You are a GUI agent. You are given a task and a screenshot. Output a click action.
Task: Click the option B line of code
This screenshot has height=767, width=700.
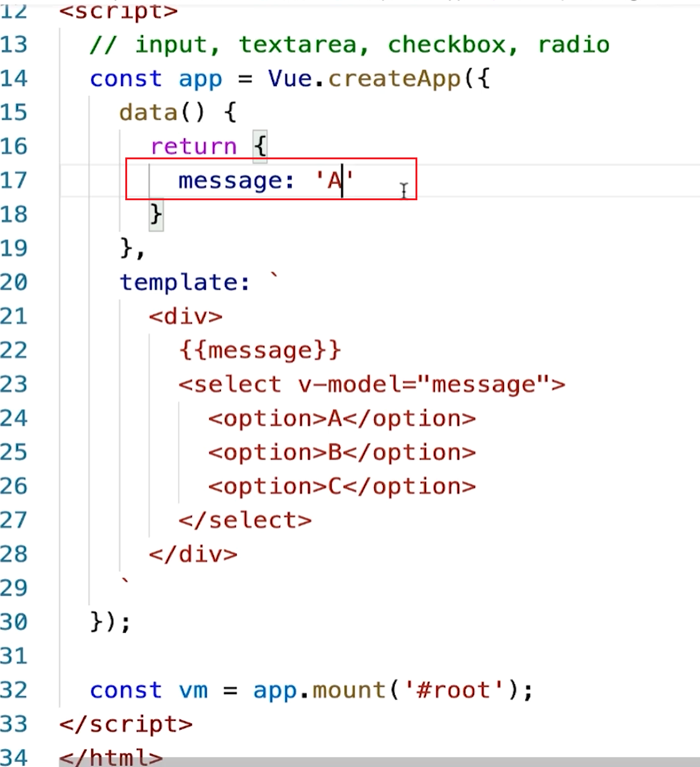[342, 452]
